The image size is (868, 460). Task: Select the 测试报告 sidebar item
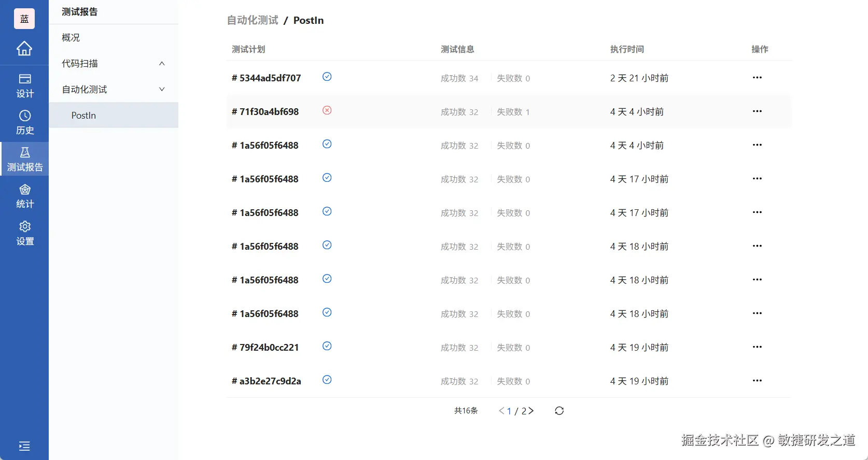coord(24,159)
